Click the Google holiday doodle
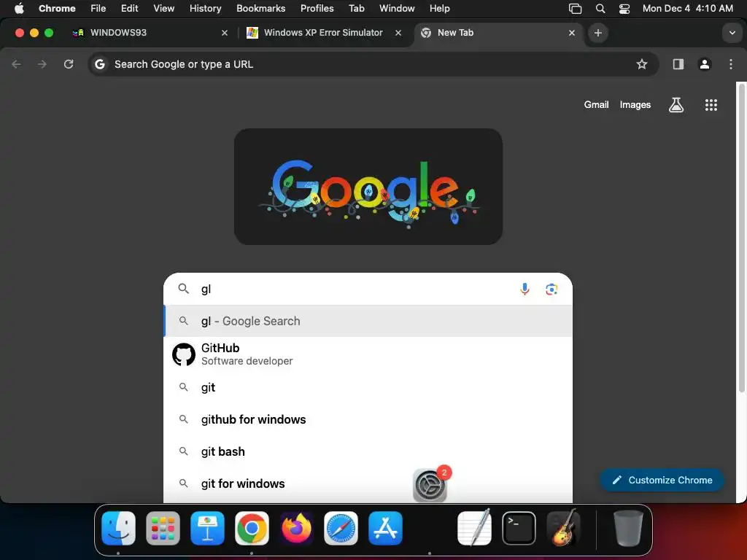The image size is (747, 560). point(368,187)
